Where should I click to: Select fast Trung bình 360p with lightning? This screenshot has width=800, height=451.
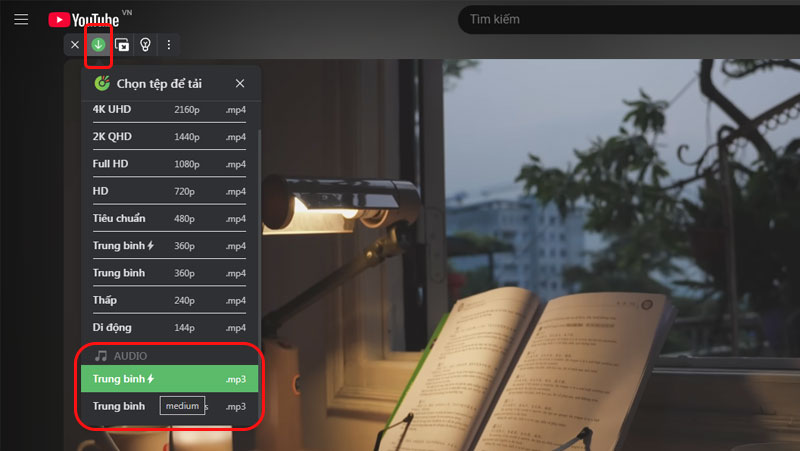[169, 246]
